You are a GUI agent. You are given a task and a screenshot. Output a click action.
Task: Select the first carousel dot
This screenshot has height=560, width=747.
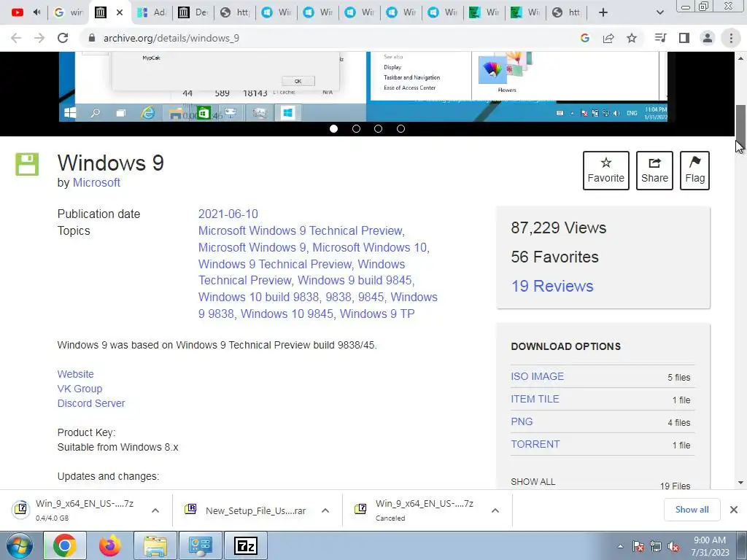pyautogui.click(x=333, y=128)
